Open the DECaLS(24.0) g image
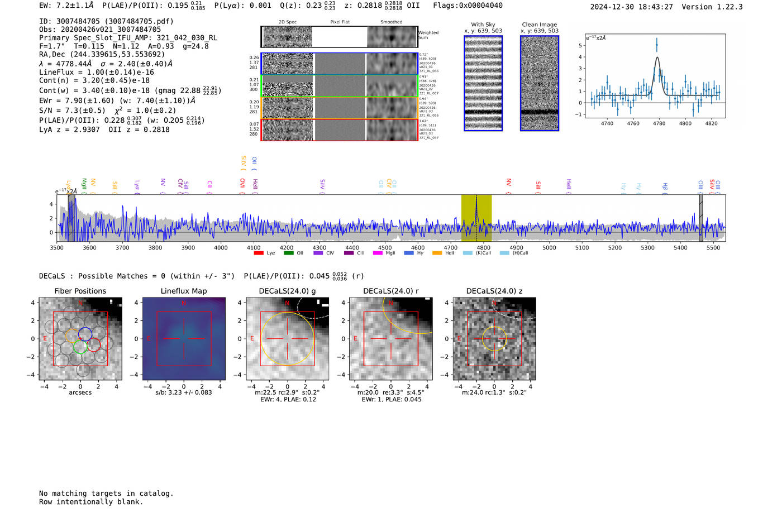 pos(288,339)
